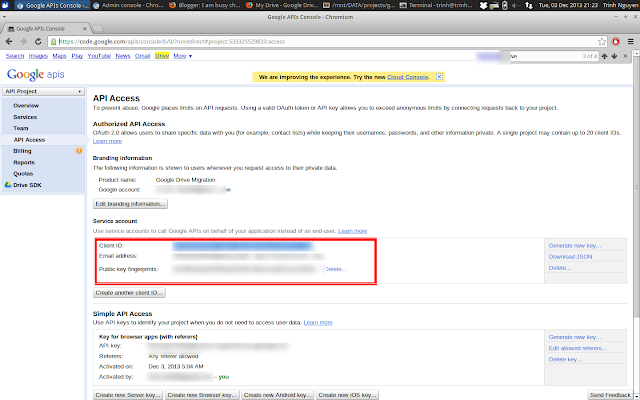Viewport: 640px width, 400px height.
Task: Open the API Project dropdown
Action: [x=43, y=91]
